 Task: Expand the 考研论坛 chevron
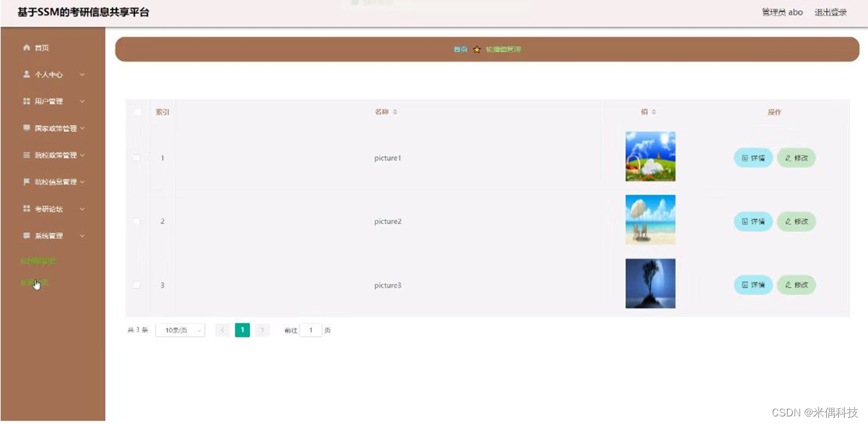[x=82, y=209]
